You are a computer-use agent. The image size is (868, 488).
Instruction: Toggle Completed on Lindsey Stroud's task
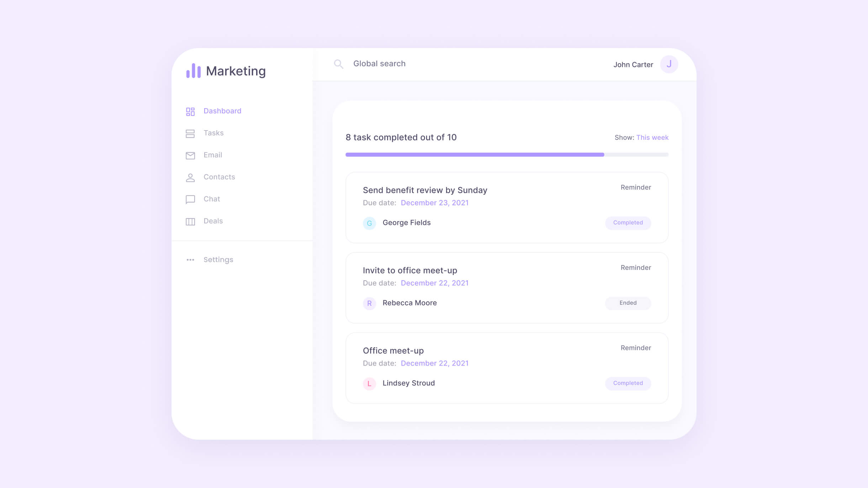coord(628,383)
